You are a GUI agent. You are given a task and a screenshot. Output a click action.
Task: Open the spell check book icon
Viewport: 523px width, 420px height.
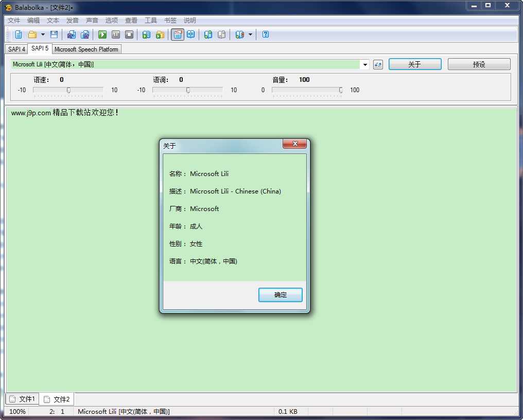click(x=191, y=34)
